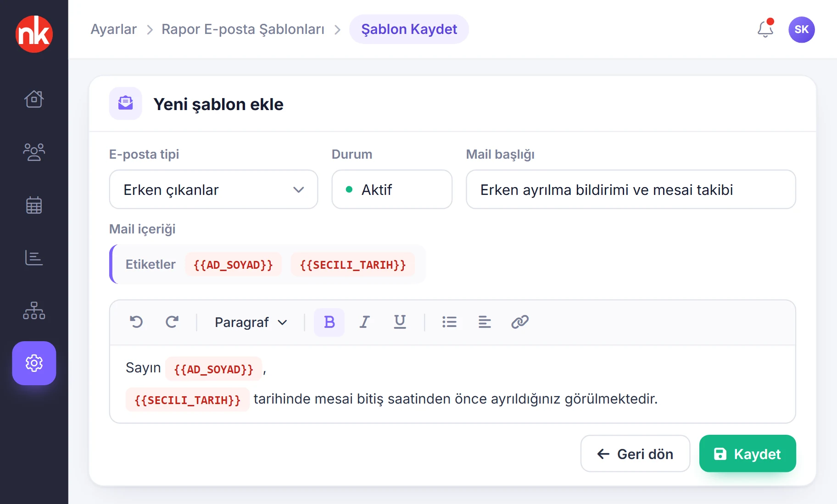This screenshot has width=837, height=504.
Task: Insert the {{SECILI_TARIH}} tag from Etiketler
Action: (353, 265)
